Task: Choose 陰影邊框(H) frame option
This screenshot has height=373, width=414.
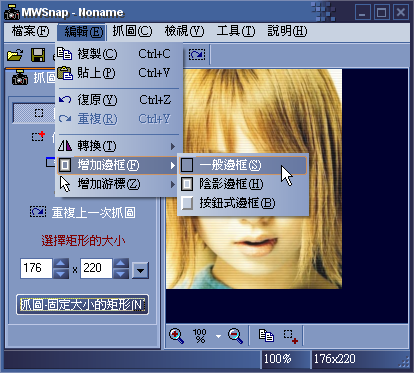Action: click(243, 184)
